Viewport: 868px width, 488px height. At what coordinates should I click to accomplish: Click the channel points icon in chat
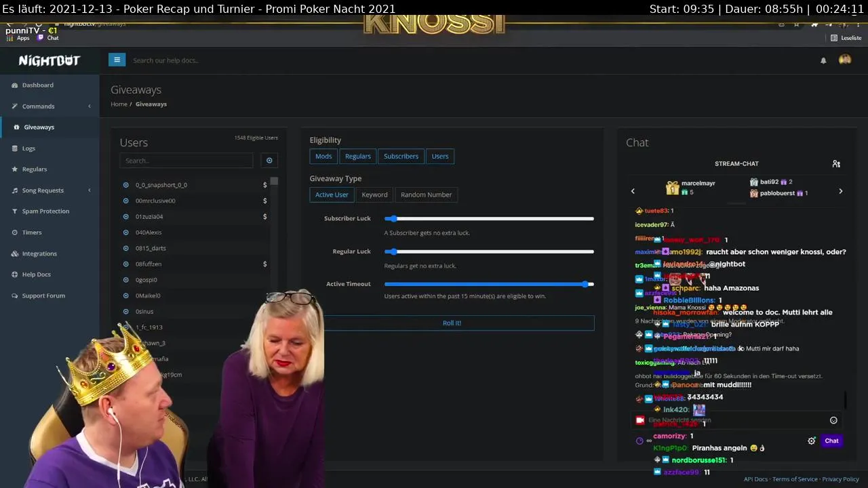[639, 441]
